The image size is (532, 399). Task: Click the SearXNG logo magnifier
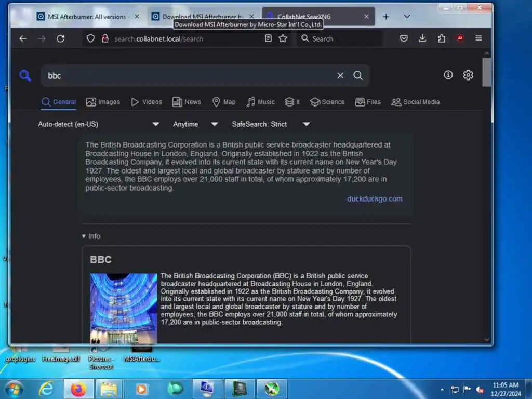tap(25, 75)
